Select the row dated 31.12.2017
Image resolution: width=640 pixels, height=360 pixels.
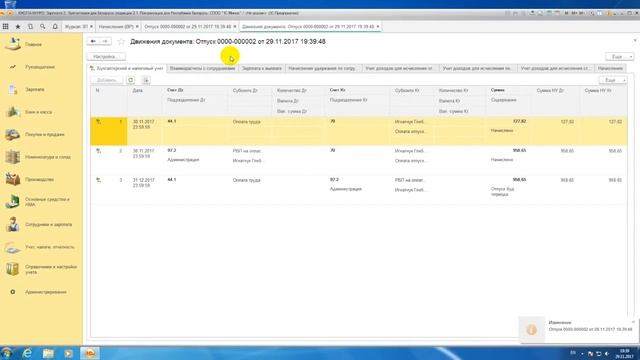click(x=359, y=189)
